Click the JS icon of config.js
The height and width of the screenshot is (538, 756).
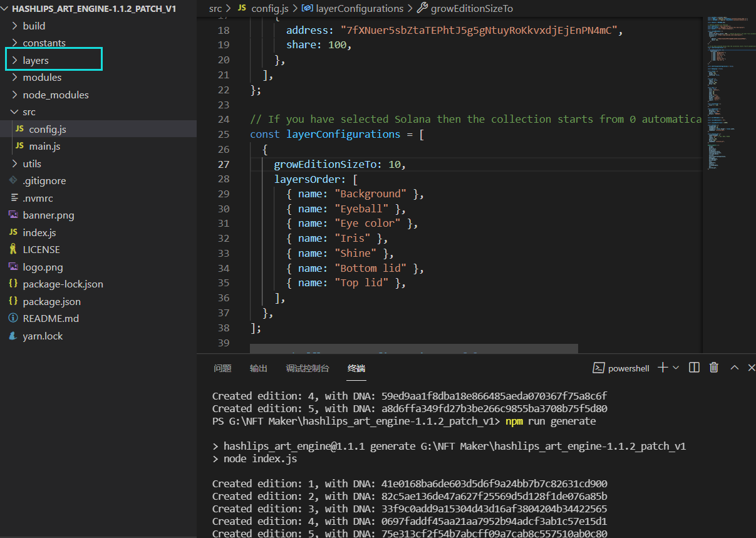tap(19, 129)
